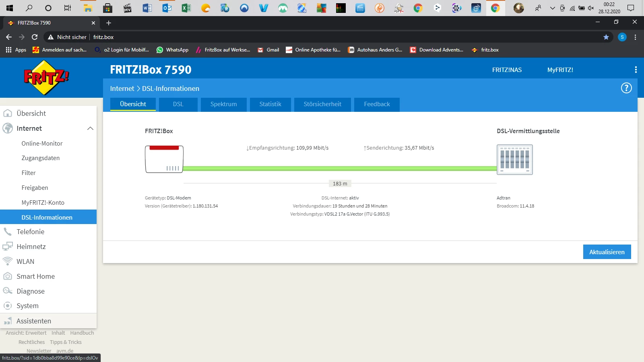Screen dimensions: 644x362
Task: Open the Chrome profile avatar
Action: pos(622,37)
